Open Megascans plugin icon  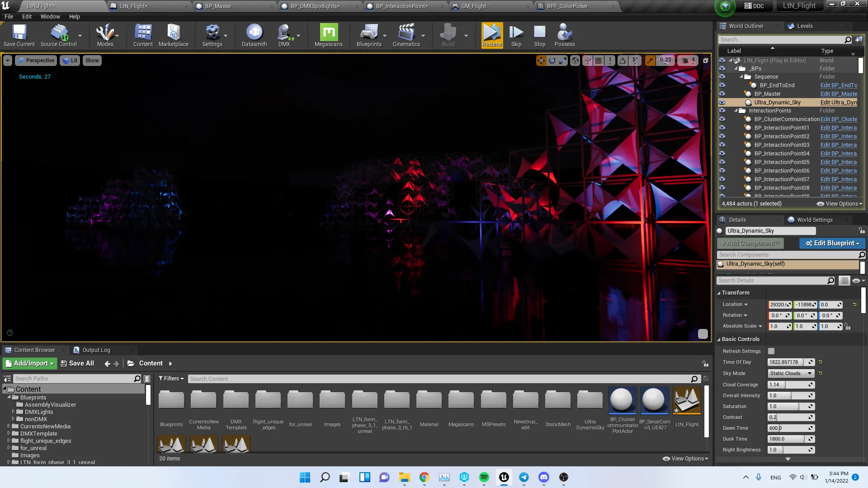329,35
